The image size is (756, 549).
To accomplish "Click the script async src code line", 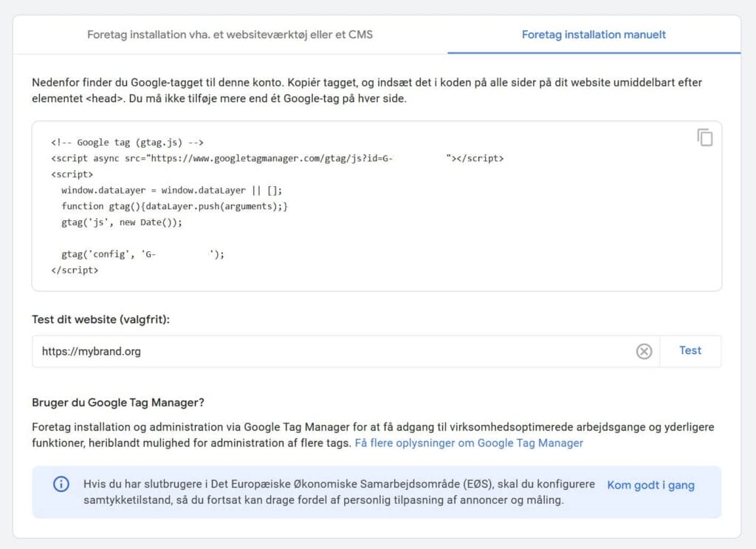I will click(x=278, y=158).
